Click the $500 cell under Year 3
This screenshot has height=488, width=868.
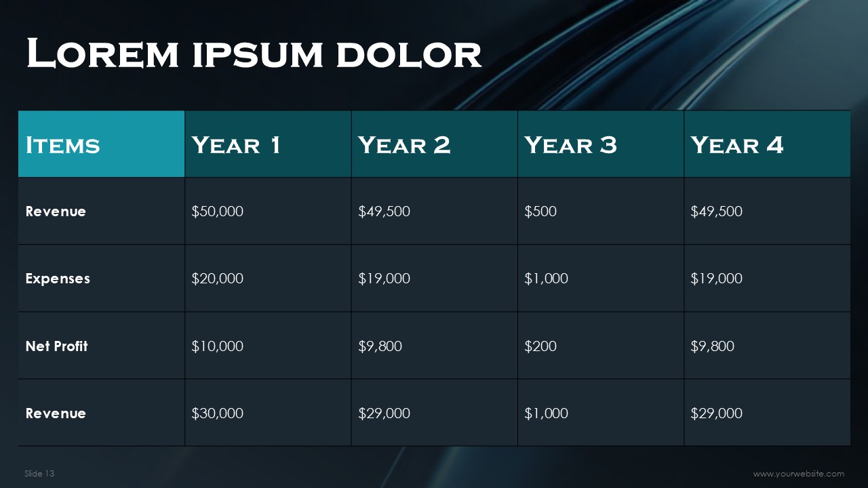click(540, 211)
